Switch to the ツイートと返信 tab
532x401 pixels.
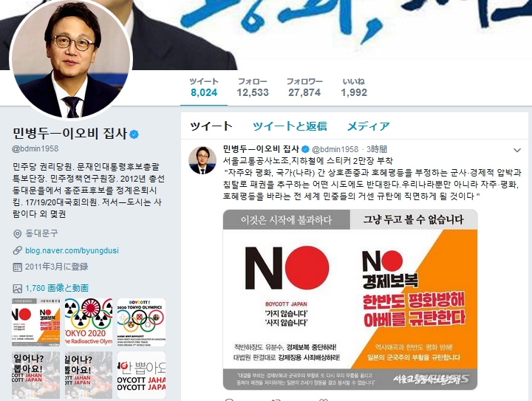(290, 126)
